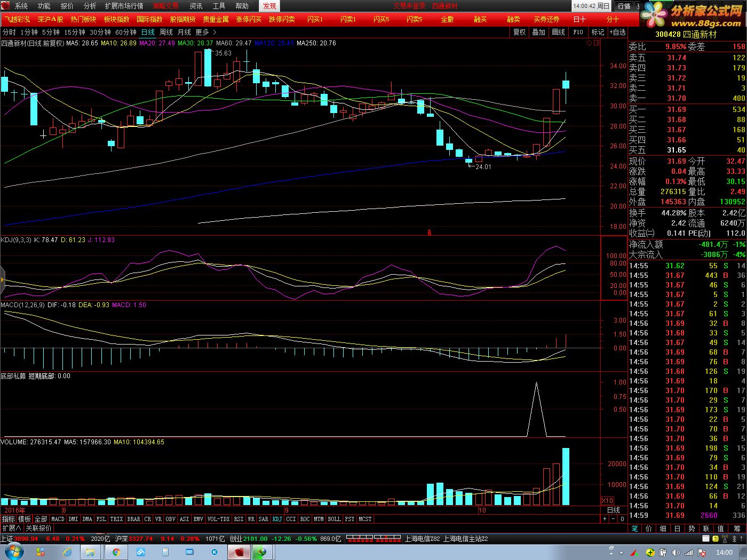Viewport: 747px width, 560px height.
Task: Select the 周线 period tab
Action: click(166, 32)
